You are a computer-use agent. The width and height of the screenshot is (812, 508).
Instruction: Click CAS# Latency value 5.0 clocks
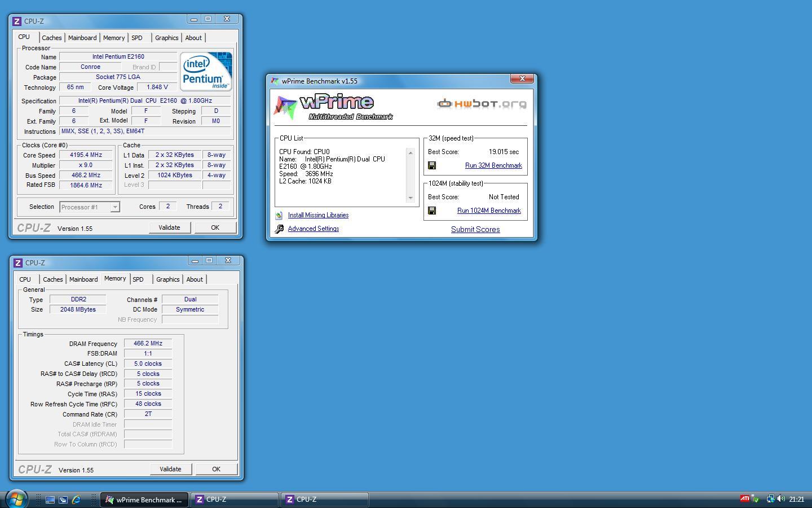[148, 364]
